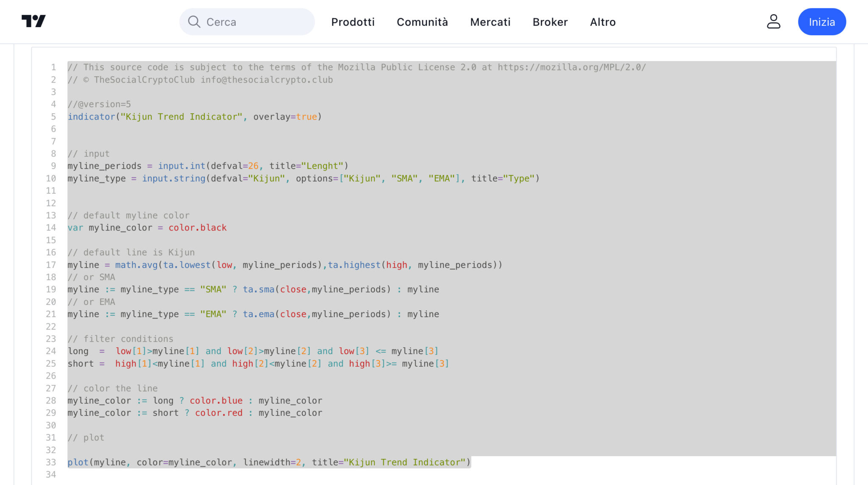Image resolution: width=868 pixels, height=485 pixels.
Task: Click line number 34 at the bottom
Action: pyautogui.click(x=51, y=475)
